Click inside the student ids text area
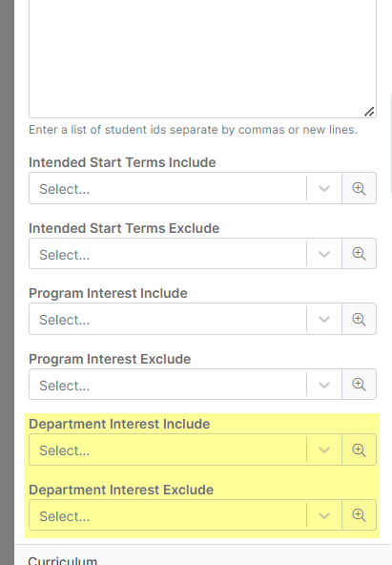This screenshot has height=565, width=392. 202,57
